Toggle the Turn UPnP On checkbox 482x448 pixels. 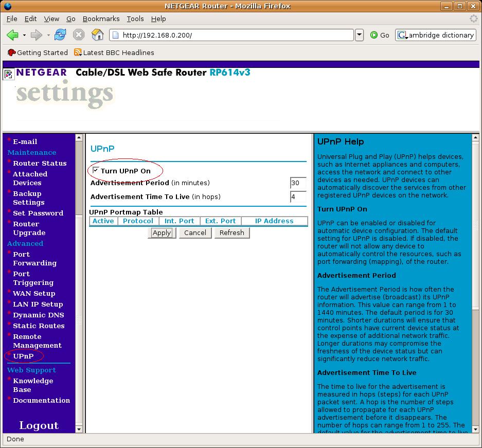pos(96,170)
